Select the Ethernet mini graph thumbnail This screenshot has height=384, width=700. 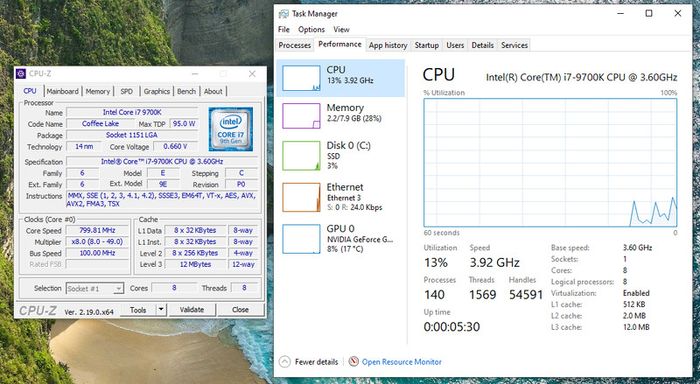tap(301, 197)
